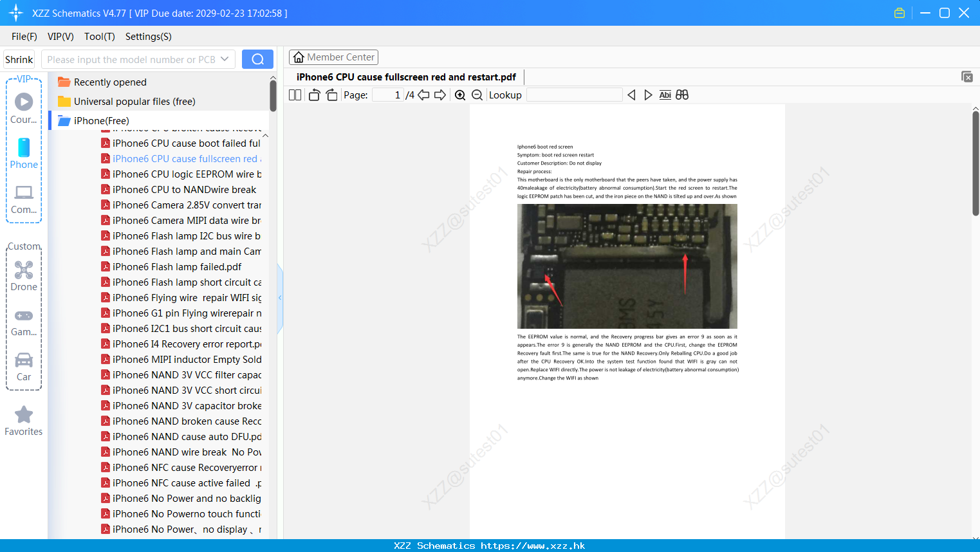Screen dimensions: 980x552
Task: Select Game console category in sidebar
Action: (24, 323)
